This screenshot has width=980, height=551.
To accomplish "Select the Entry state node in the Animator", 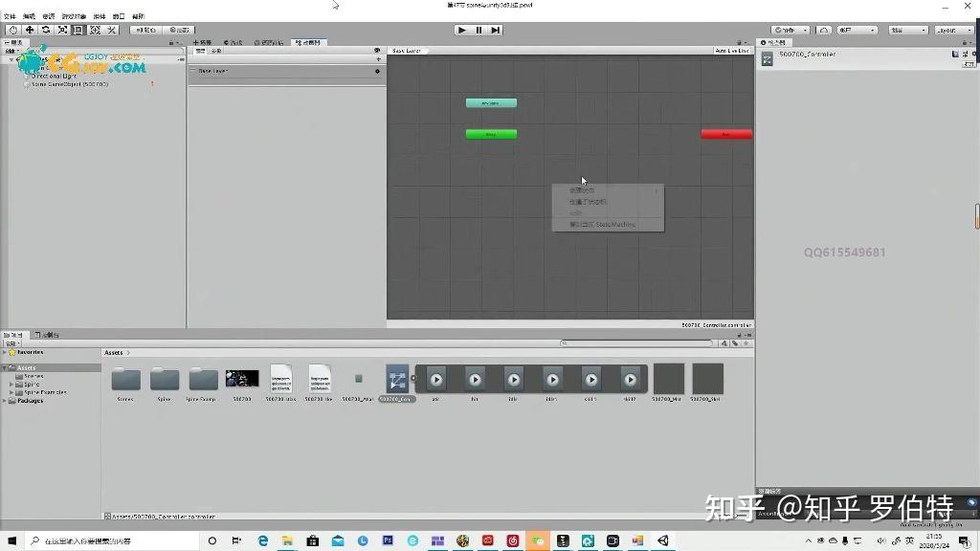I will (491, 134).
